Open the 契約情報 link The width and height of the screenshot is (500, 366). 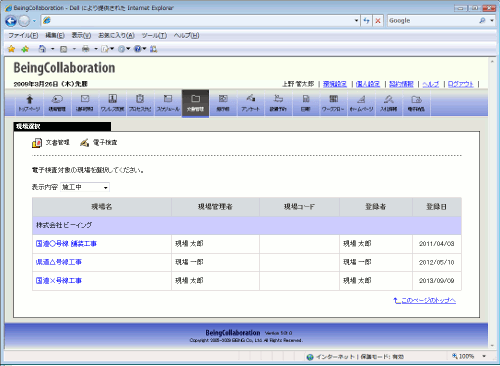(401, 84)
